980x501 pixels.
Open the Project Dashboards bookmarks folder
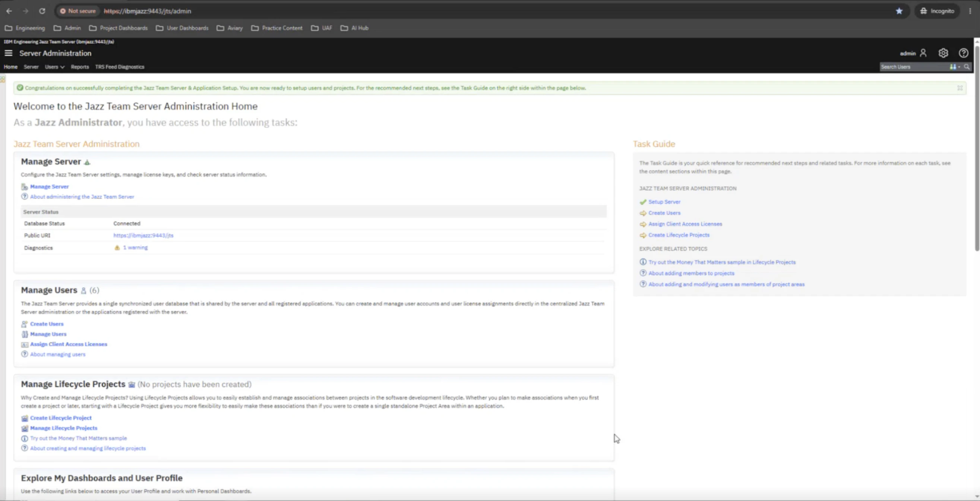118,28
